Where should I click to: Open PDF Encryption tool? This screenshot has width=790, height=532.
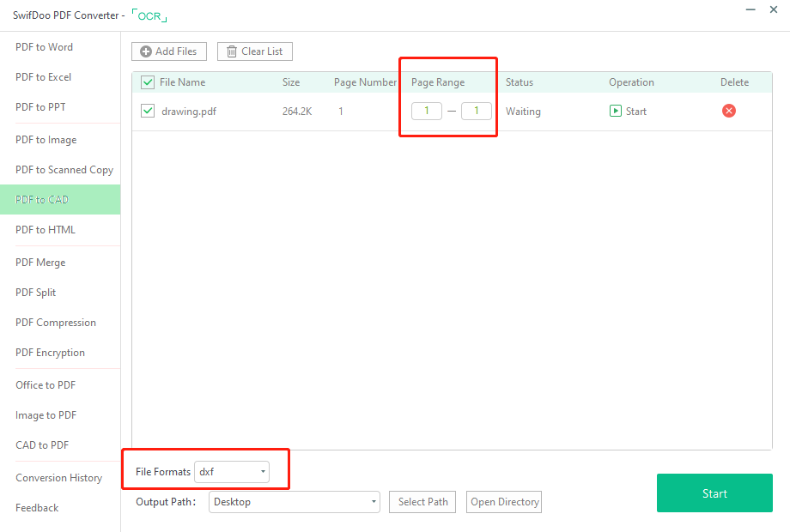click(51, 353)
